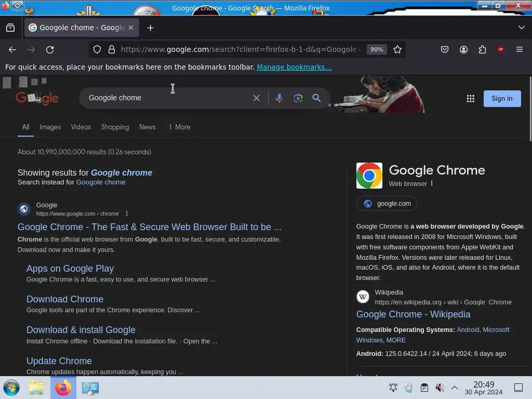Open the tracking protection shield icon

[97, 49]
